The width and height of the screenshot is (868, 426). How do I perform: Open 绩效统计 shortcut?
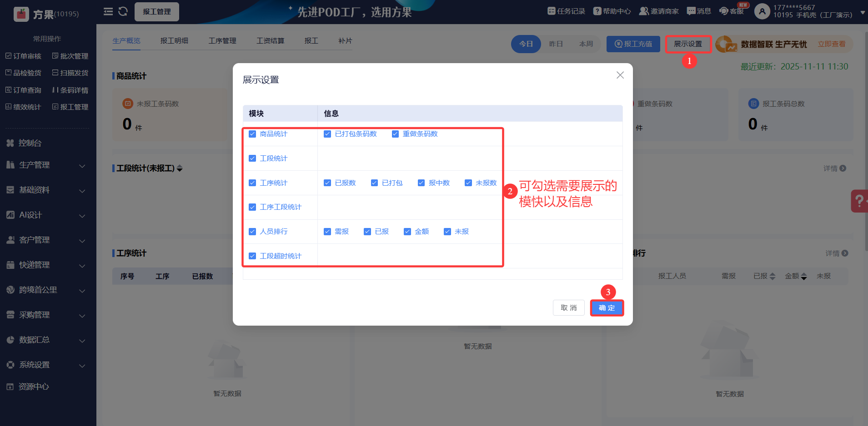23,107
